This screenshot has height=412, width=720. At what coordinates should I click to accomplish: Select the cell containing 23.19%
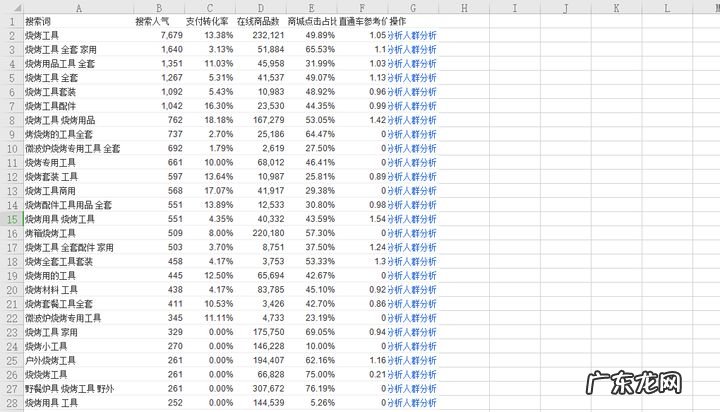pyautogui.click(x=311, y=318)
